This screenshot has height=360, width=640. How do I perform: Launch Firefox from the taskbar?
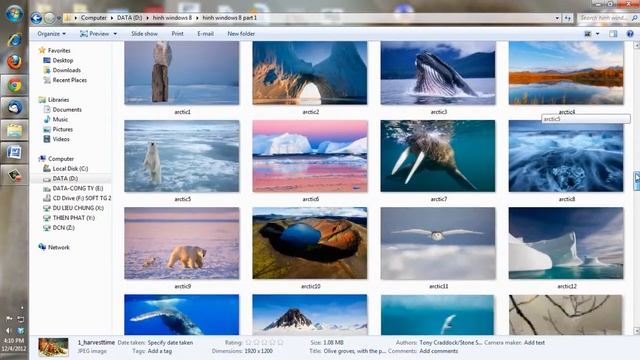tap(14, 62)
